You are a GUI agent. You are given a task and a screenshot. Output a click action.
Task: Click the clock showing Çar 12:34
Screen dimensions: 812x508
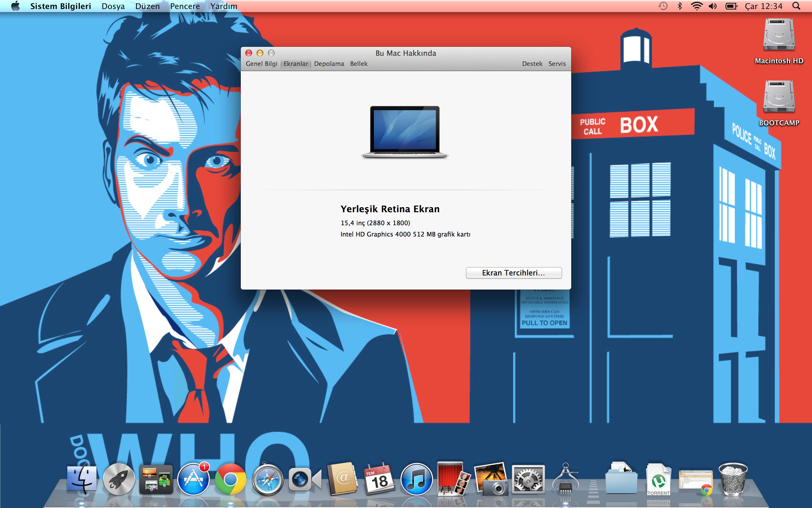(763, 6)
